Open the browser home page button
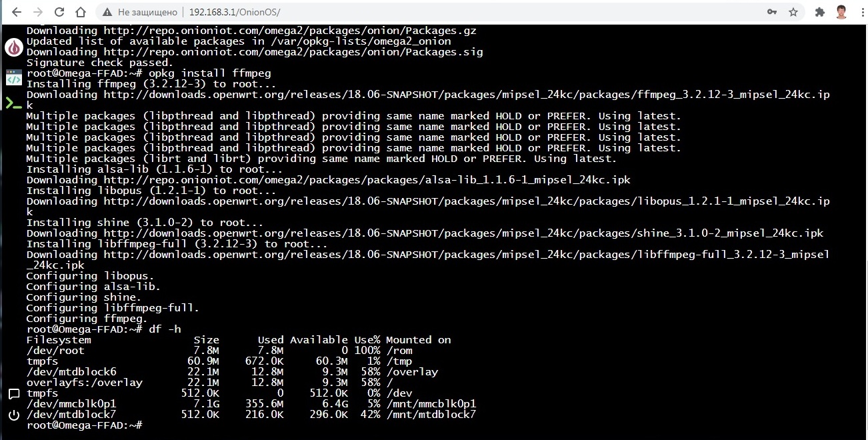 click(x=81, y=12)
